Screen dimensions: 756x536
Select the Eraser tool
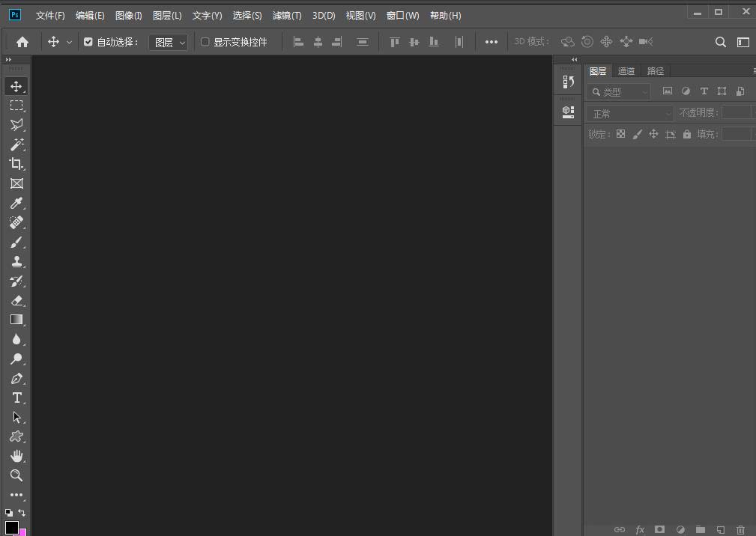click(16, 300)
